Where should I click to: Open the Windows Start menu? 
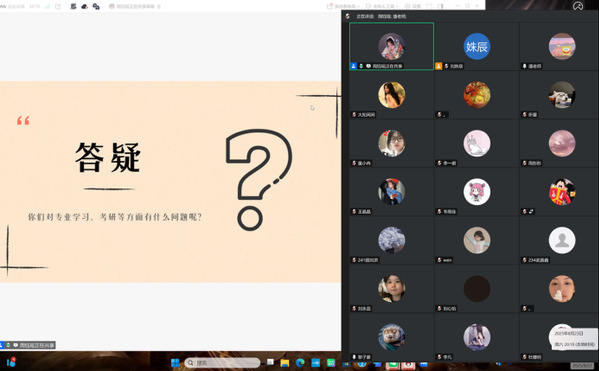[x=175, y=363]
